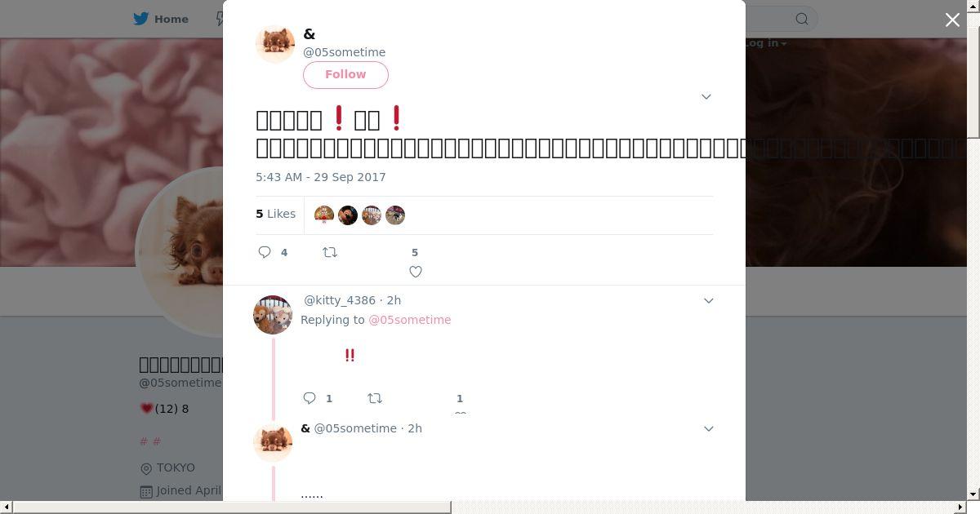
Task: Open the @kitty_4386 avatar image
Action: [x=273, y=315]
